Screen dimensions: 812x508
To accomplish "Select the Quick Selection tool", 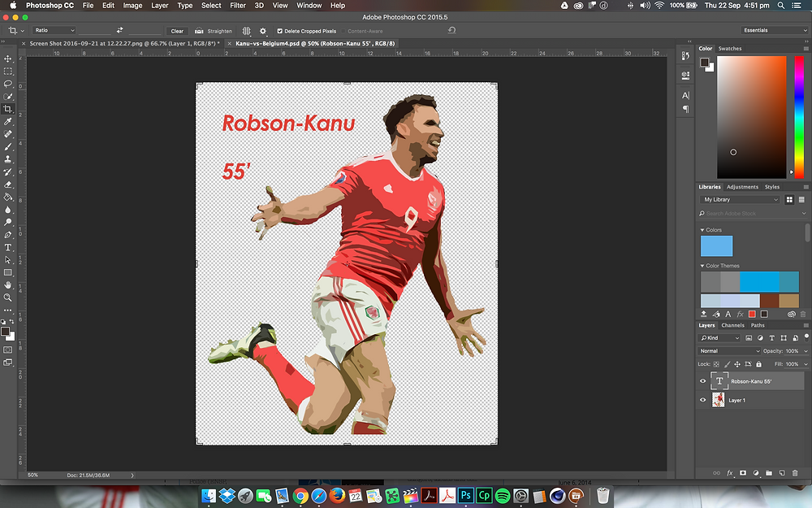I will 8,97.
